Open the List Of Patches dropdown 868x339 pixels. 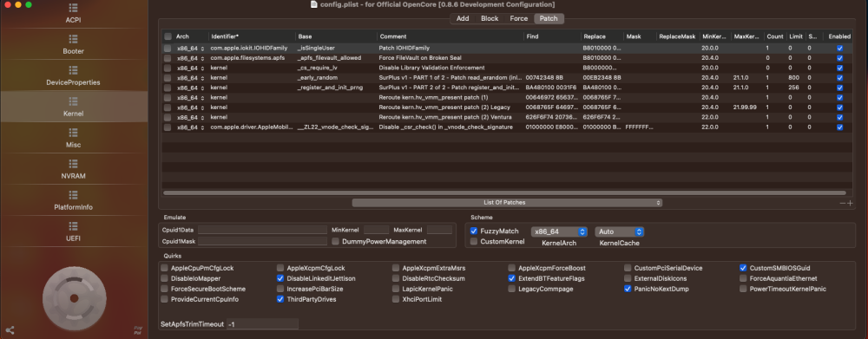pos(507,203)
